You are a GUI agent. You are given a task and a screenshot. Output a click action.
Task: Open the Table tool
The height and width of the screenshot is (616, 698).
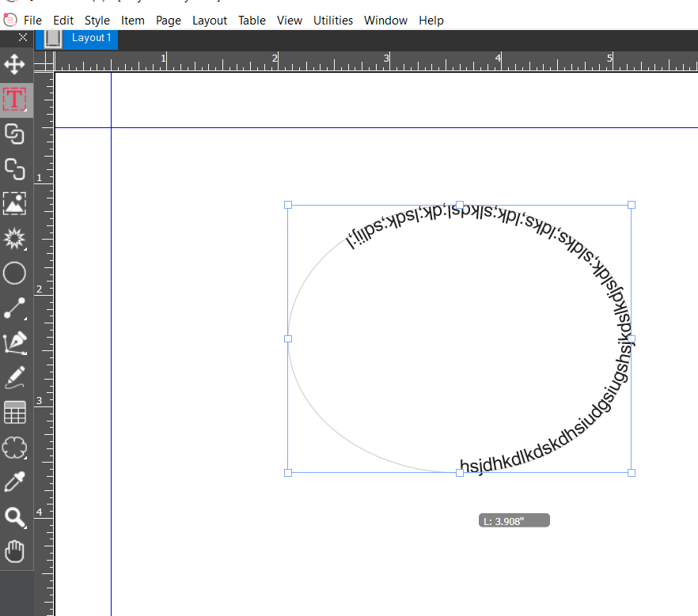tap(16, 412)
